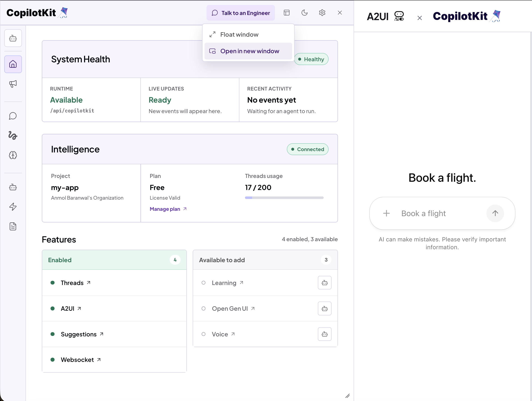
Task: Open the A2UI feature link in Enabled list
Action: click(71, 308)
